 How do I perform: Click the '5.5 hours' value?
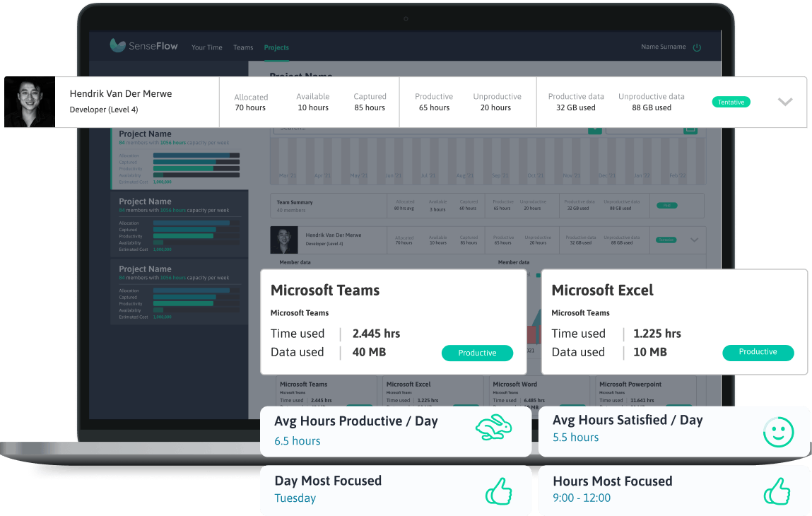575,438
